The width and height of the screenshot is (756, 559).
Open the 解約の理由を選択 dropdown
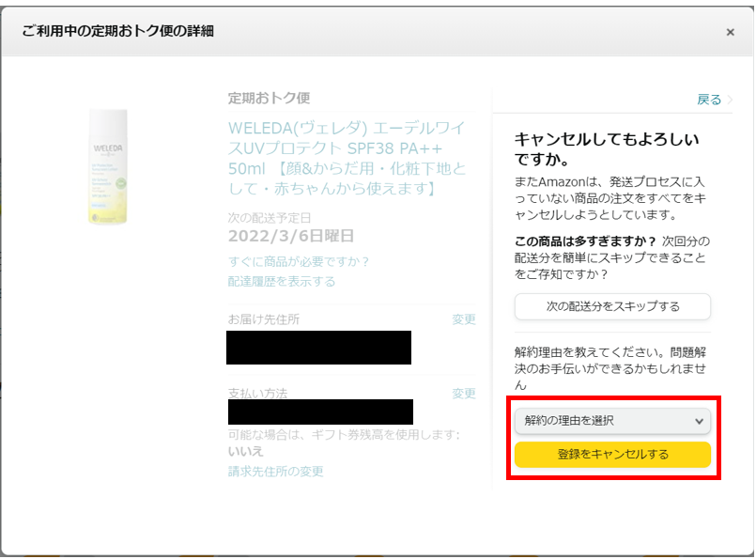(612, 421)
